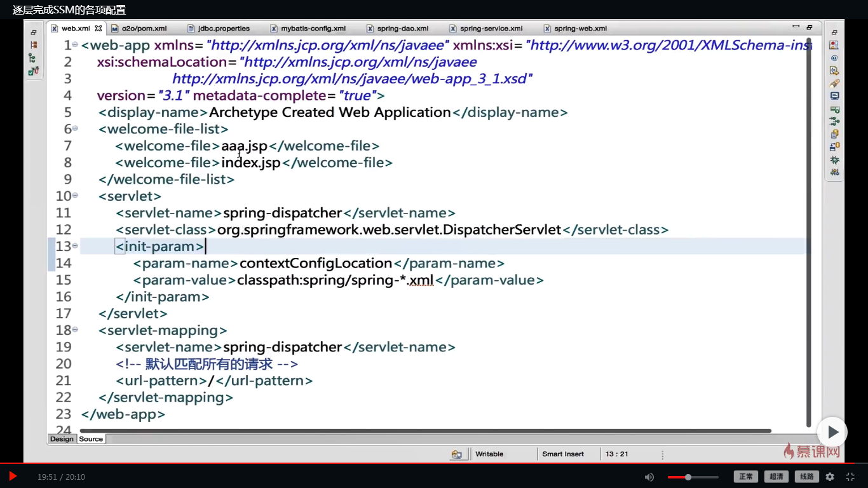Open the document with arrow Declaration view icon
This screenshot has height=488, width=868.
(834, 71)
